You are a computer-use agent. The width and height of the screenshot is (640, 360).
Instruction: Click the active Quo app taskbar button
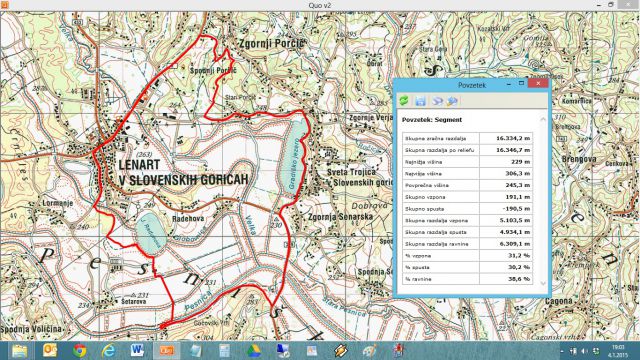tap(167, 351)
